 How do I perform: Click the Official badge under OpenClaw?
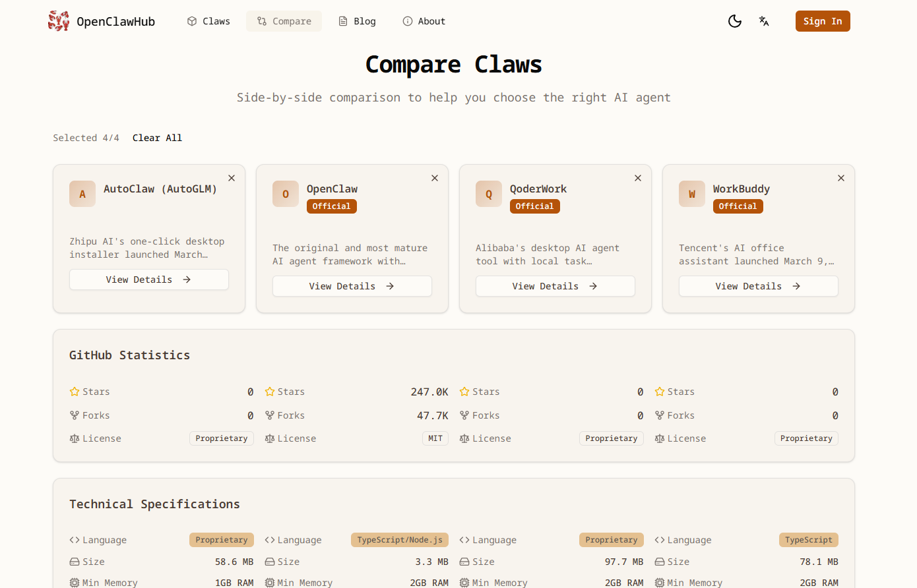(332, 206)
